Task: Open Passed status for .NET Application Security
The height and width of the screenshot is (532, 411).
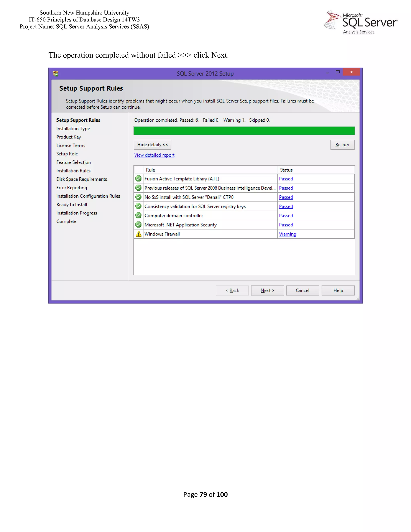Action: 286,225
